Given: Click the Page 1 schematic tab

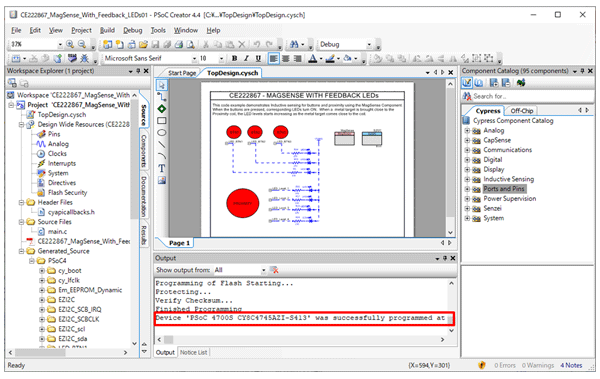Looking at the screenshot, I should click(179, 243).
